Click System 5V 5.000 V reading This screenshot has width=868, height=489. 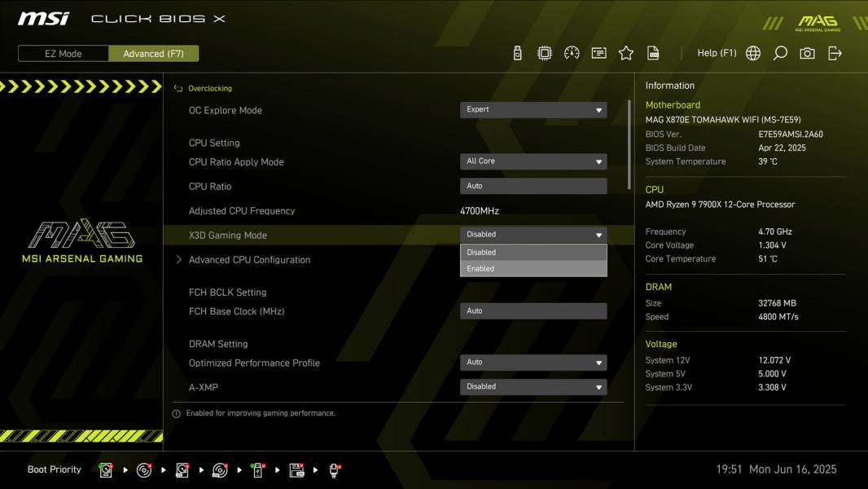tap(772, 374)
